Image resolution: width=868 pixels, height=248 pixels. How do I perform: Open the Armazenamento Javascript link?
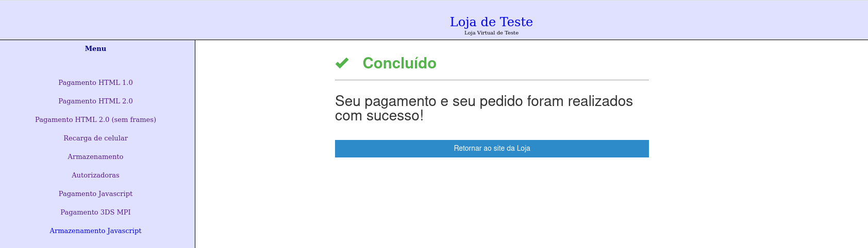tap(95, 231)
